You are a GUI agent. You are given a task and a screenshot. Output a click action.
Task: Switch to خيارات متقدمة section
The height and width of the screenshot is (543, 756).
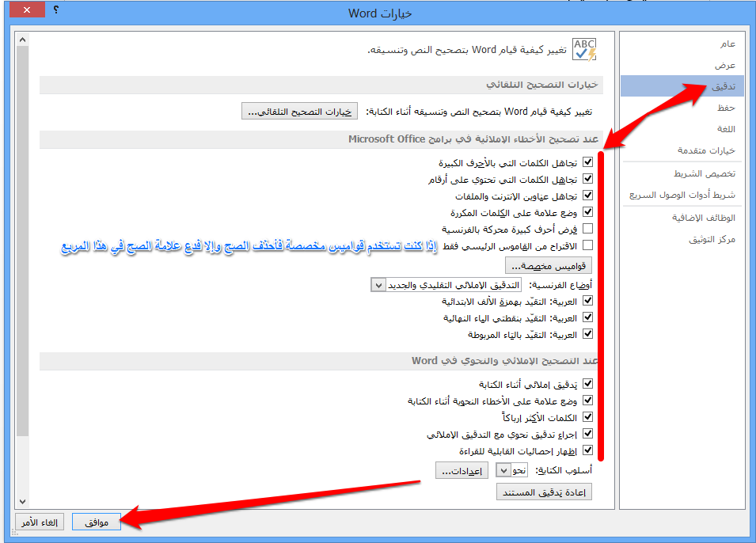pyautogui.click(x=706, y=150)
